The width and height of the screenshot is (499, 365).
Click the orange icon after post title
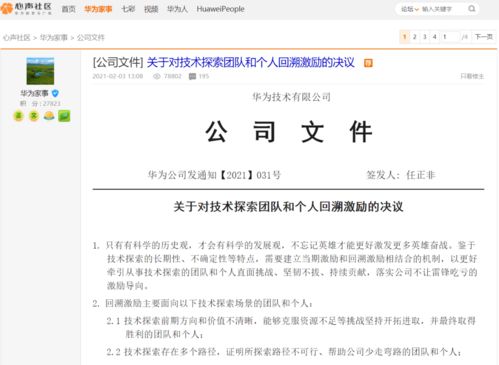(x=368, y=63)
